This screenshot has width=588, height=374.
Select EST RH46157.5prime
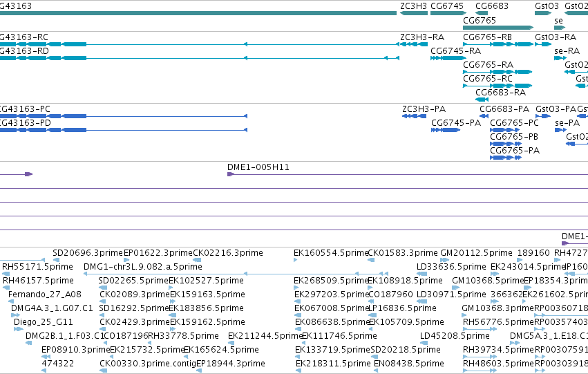[6, 288]
